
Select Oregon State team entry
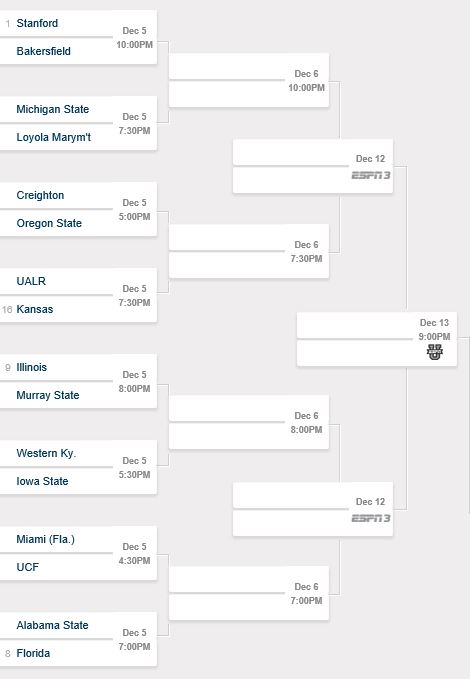49,223
